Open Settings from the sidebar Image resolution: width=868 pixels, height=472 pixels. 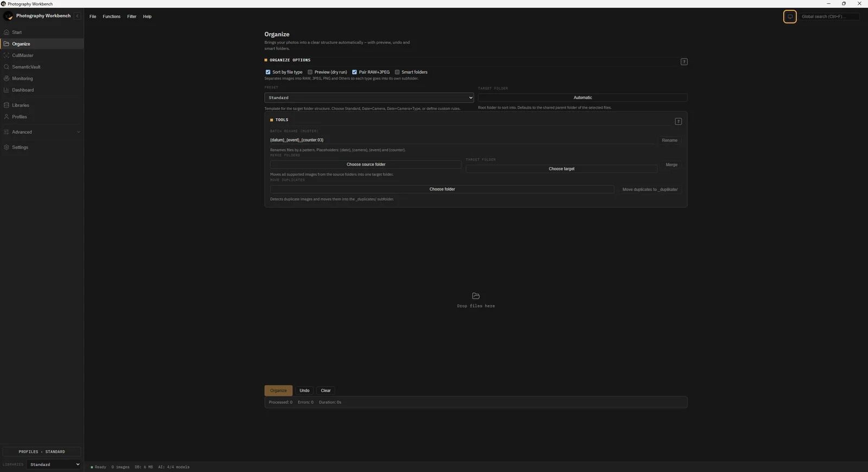pyautogui.click(x=42, y=147)
